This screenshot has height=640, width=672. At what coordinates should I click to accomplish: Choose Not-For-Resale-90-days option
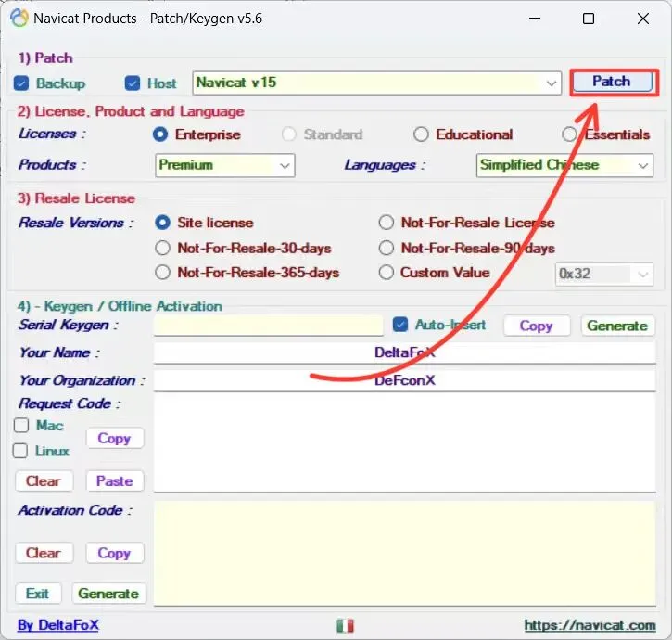point(387,248)
